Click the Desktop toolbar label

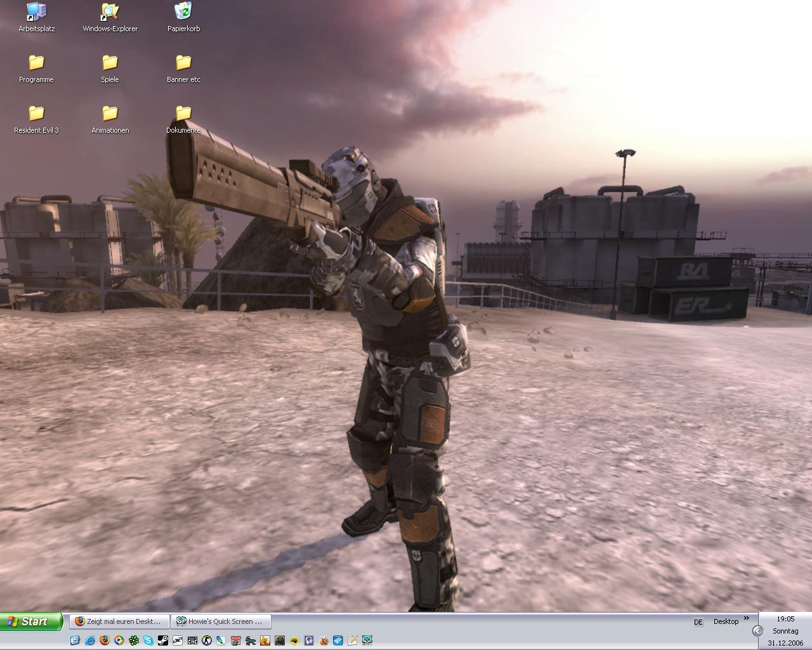726,621
